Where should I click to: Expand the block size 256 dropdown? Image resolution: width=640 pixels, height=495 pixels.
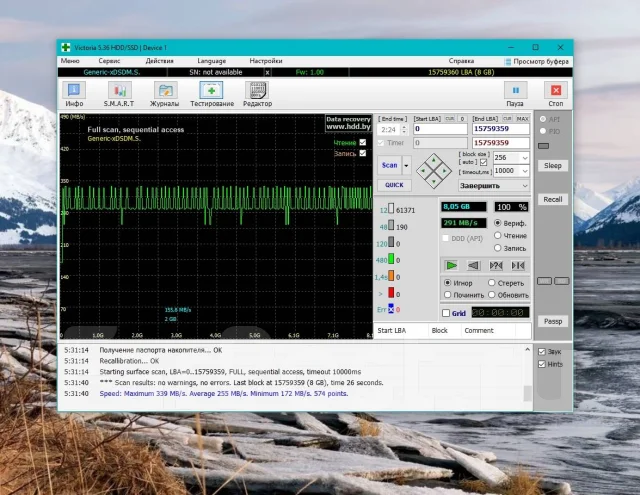click(525, 158)
